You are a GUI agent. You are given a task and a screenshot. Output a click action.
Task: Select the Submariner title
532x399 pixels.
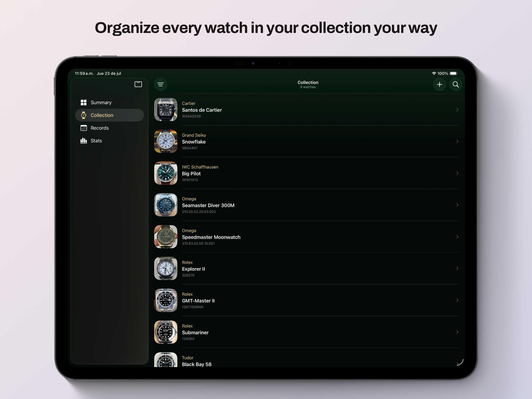pyautogui.click(x=195, y=332)
